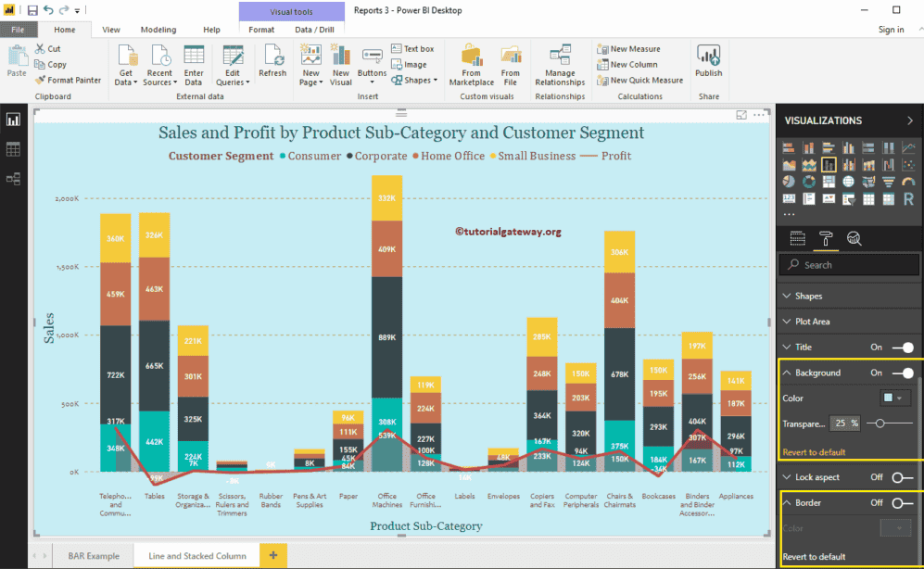Open the Manage Relationships tool
Screen dimensions: 924x569
tap(560, 65)
